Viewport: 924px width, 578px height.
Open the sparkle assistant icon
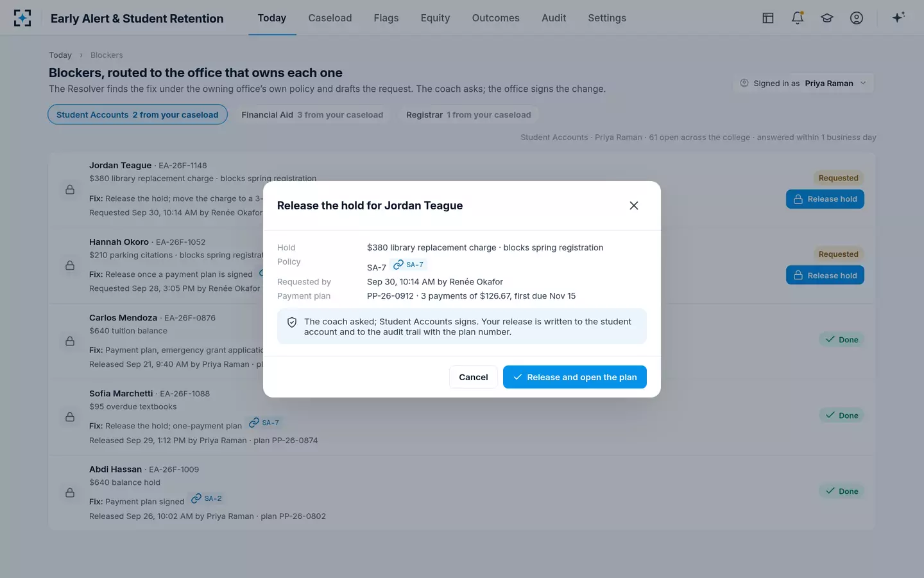[x=898, y=18]
